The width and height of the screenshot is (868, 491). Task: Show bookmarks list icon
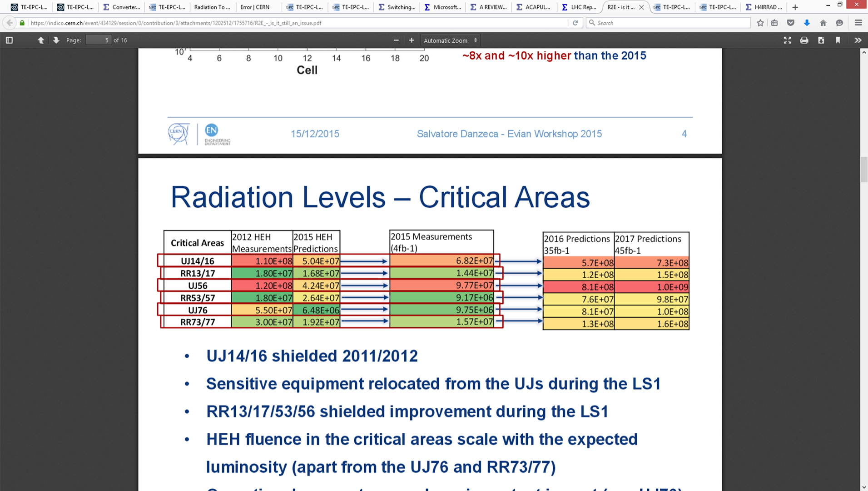tap(775, 23)
